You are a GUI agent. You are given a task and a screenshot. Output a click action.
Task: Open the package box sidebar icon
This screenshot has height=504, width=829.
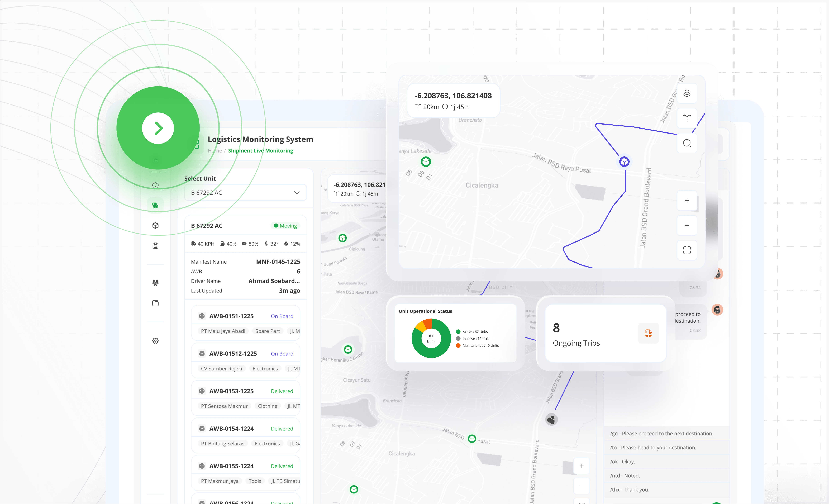[155, 225]
